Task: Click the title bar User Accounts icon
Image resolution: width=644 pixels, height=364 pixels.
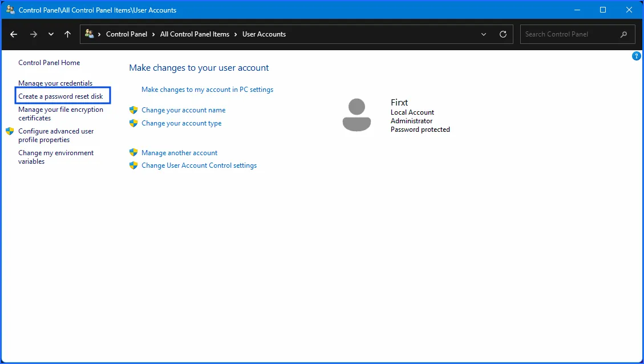Action: (10, 10)
